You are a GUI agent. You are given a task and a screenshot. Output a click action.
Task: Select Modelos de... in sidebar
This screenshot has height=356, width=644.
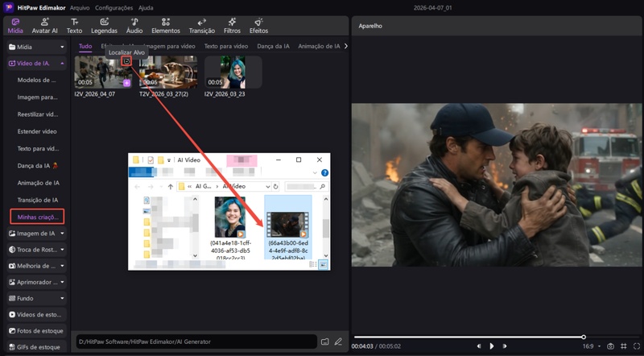click(x=36, y=81)
